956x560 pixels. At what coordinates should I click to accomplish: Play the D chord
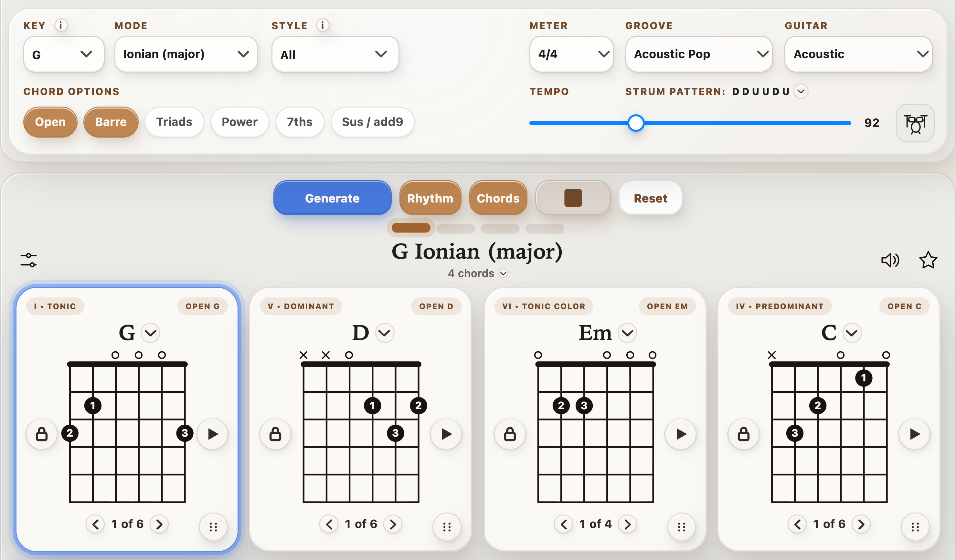[446, 434]
